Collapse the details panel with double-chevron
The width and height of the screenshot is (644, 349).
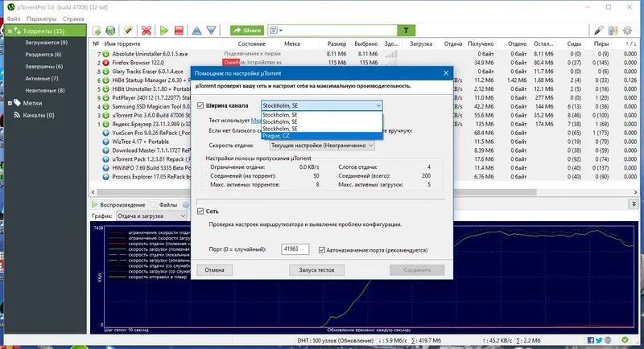coord(634,203)
